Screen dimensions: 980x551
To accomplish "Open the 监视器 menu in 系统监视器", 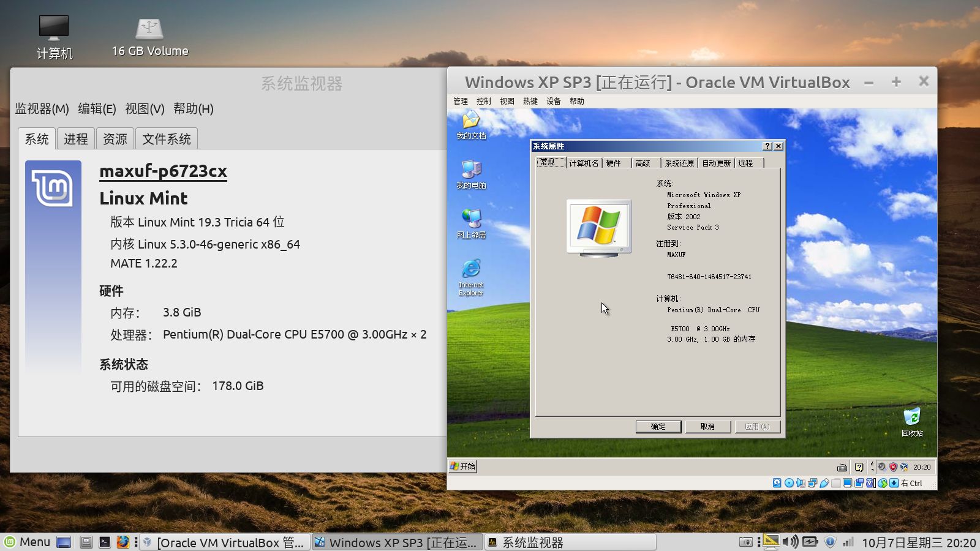I will pyautogui.click(x=40, y=108).
